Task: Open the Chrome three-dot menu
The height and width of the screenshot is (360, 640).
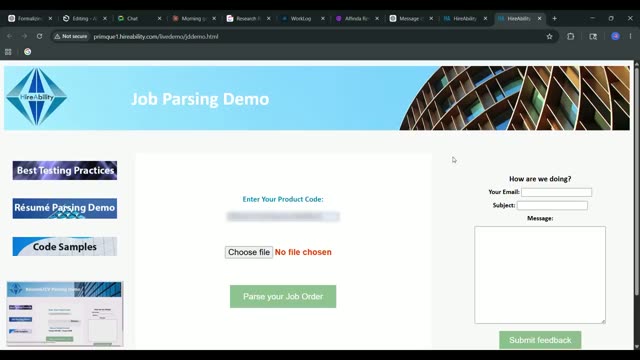Action: pos(630,36)
